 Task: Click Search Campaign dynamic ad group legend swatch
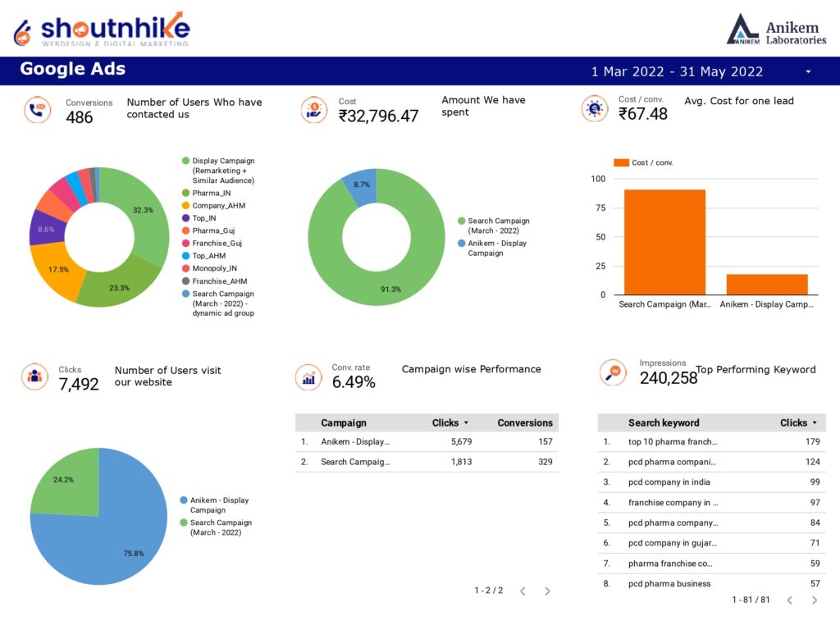186,294
